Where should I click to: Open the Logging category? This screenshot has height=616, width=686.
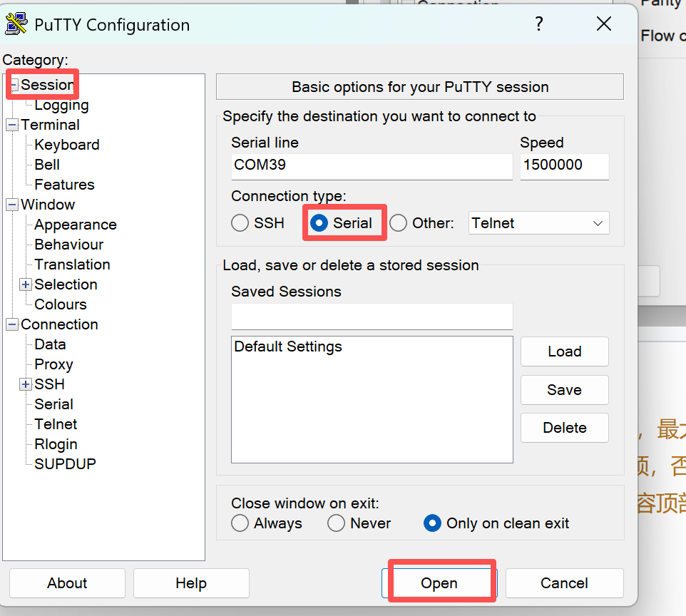61,105
